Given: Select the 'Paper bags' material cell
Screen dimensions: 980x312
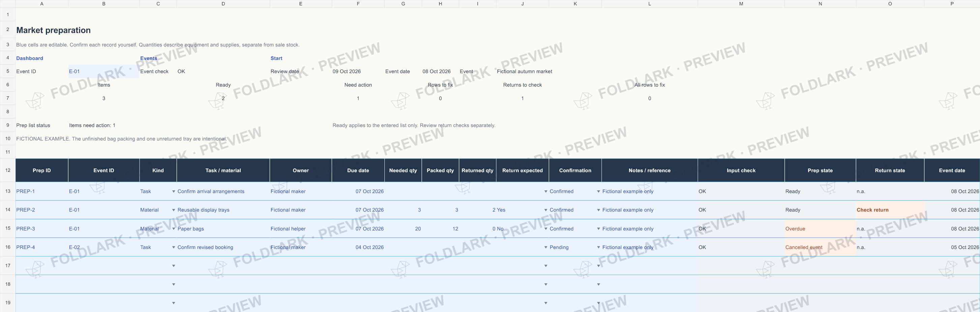Looking at the screenshot, I should tap(223, 229).
